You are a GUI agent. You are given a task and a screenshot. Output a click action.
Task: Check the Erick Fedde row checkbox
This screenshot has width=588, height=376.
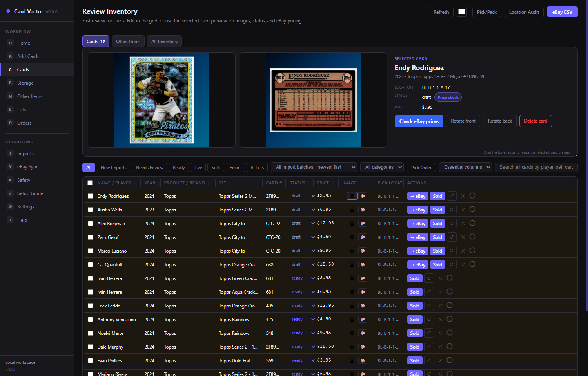tap(90, 306)
